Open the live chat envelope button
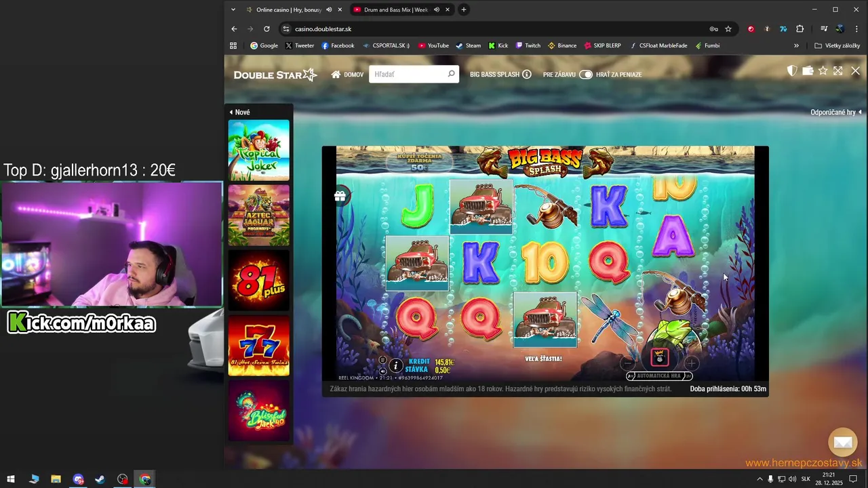The height and width of the screenshot is (488, 868). [843, 443]
